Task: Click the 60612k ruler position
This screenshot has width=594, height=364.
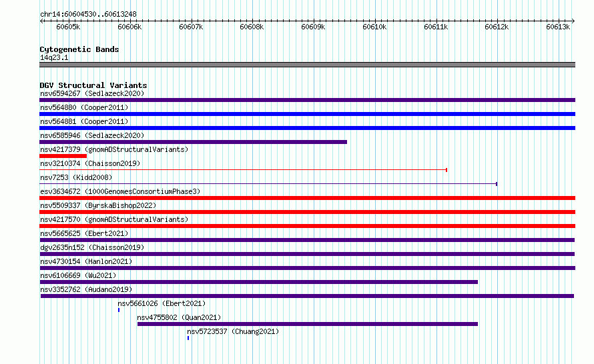Action: 497,27
